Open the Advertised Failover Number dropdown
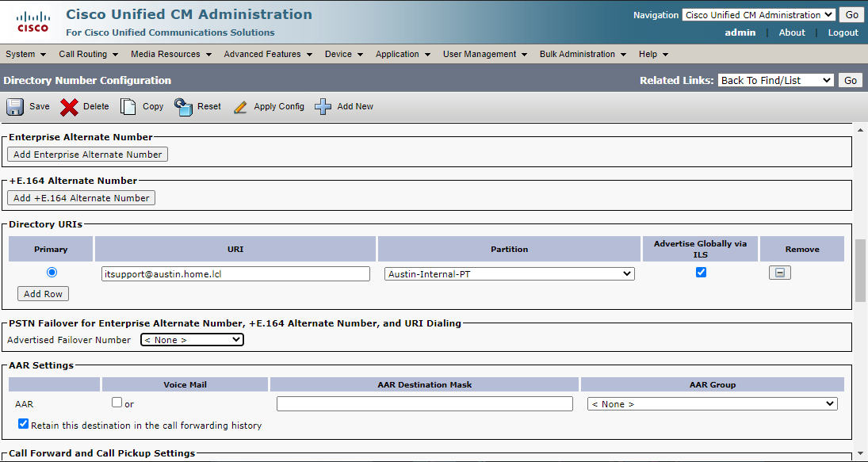Screen dimensions: 868x462 pos(192,340)
